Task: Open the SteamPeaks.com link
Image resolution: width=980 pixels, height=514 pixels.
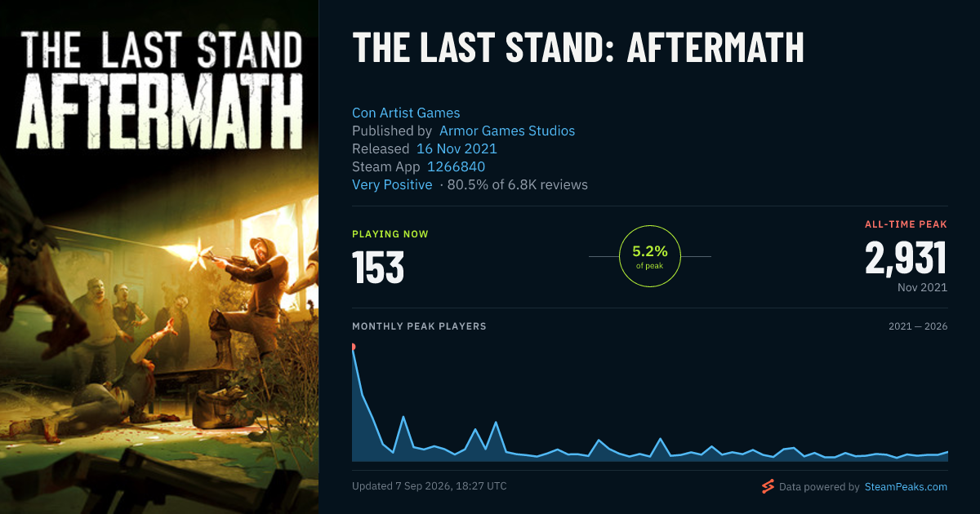Action: coord(905,487)
